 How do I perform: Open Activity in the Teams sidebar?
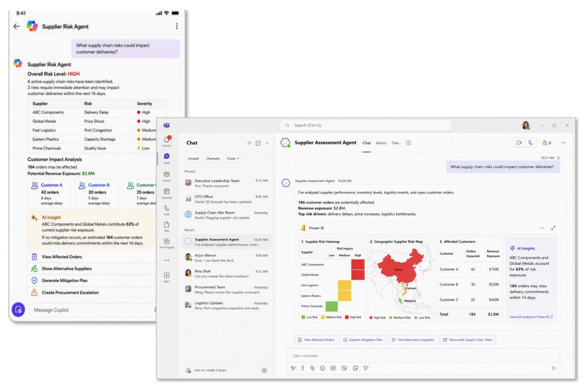point(167,141)
